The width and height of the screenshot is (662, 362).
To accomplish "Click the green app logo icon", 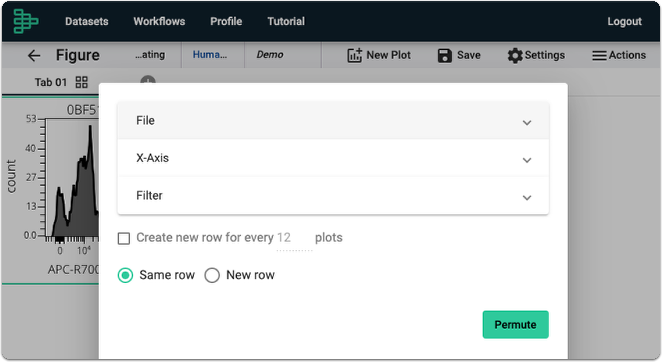I will coord(26,21).
